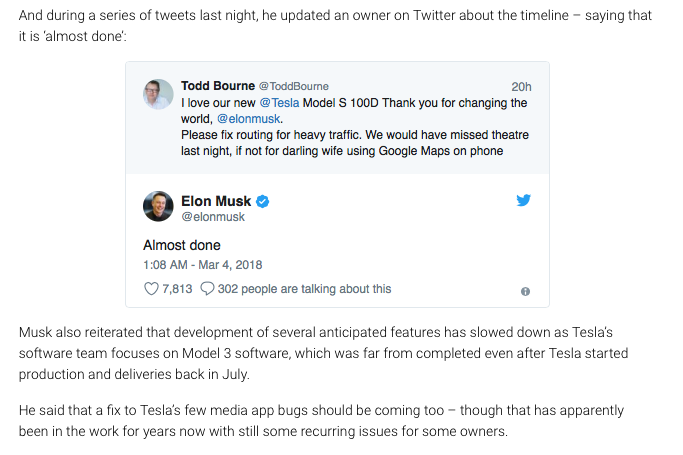Open the @elonmusk mention in Todd's tweet
This screenshot has height=455, width=683.
point(248,119)
